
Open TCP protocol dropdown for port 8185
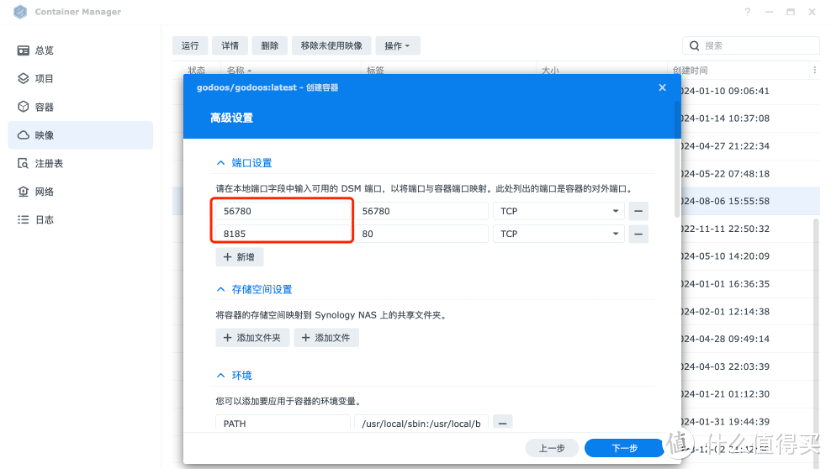pos(559,233)
